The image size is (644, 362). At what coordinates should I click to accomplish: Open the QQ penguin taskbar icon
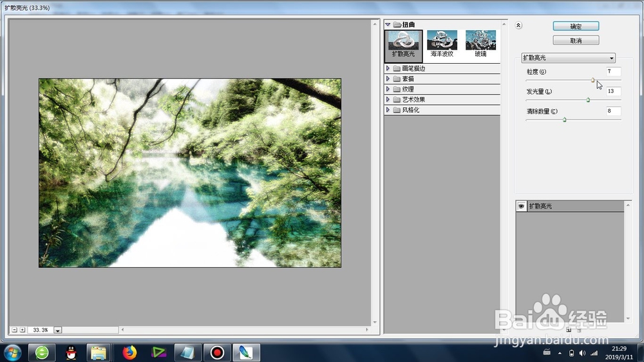tap(71, 352)
